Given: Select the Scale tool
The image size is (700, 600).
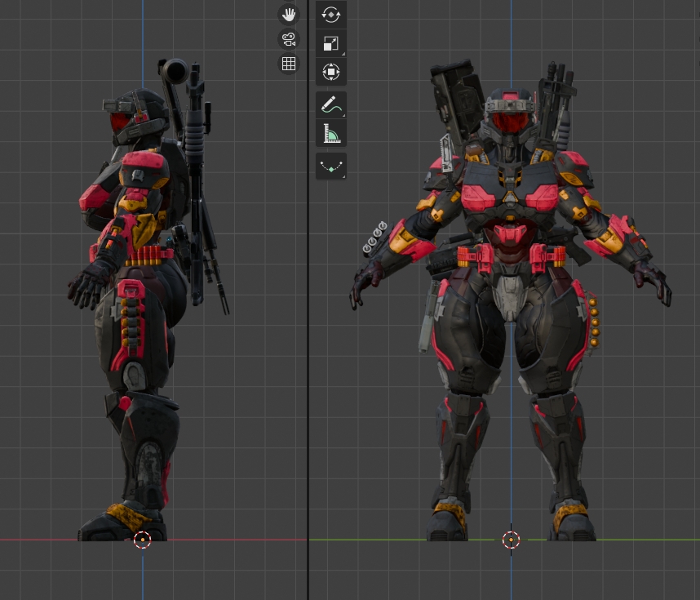Looking at the screenshot, I should [331, 43].
